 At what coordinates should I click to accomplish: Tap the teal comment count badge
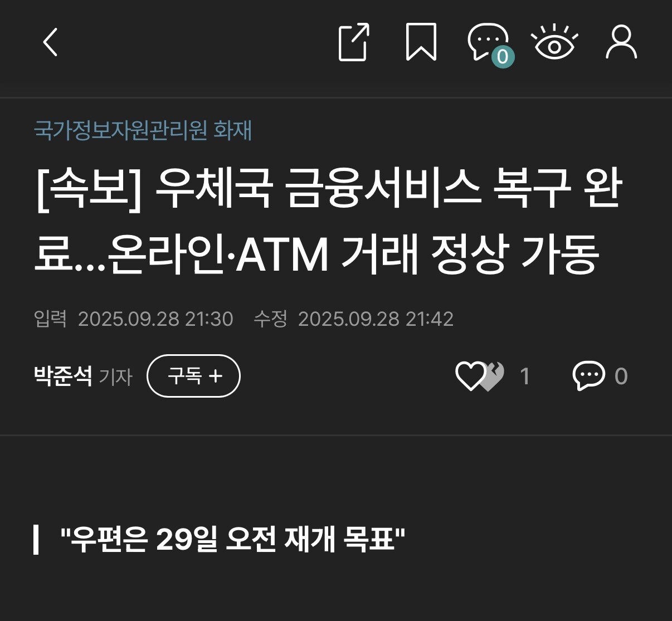[x=503, y=56]
